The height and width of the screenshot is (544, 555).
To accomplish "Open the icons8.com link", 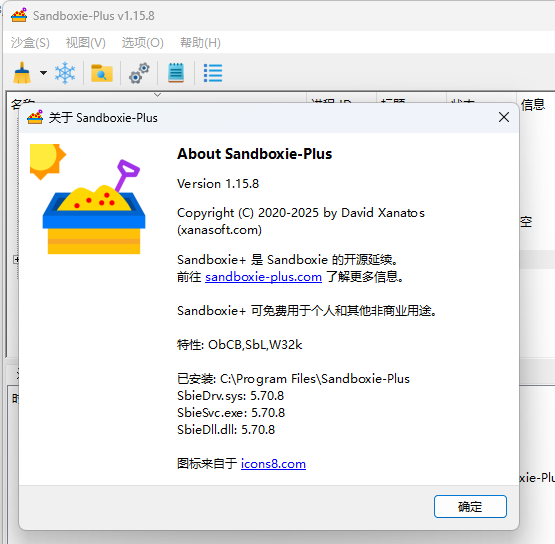I will (273, 464).
